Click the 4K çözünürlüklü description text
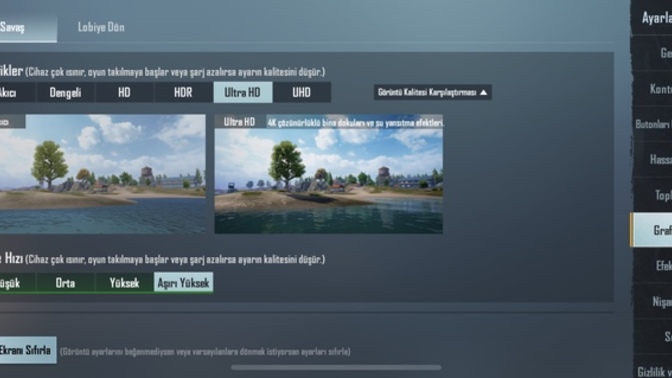Viewport: 672px width, 378px height. pyautogui.click(x=355, y=123)
